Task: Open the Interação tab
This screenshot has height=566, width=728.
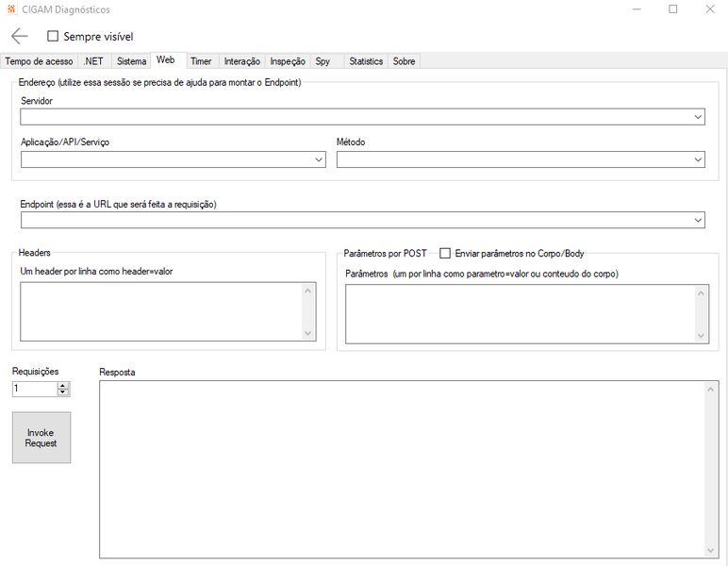Action: click(242, 61)
